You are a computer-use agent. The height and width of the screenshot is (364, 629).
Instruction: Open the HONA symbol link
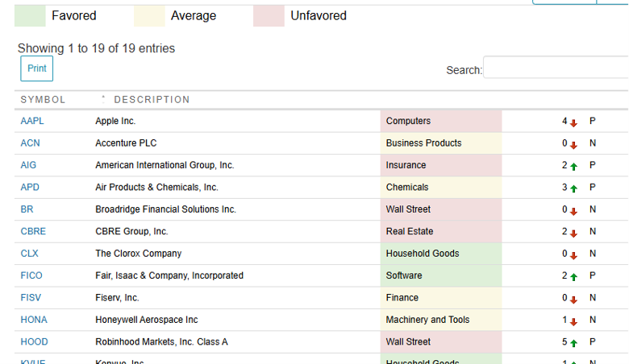click(34, 320)
